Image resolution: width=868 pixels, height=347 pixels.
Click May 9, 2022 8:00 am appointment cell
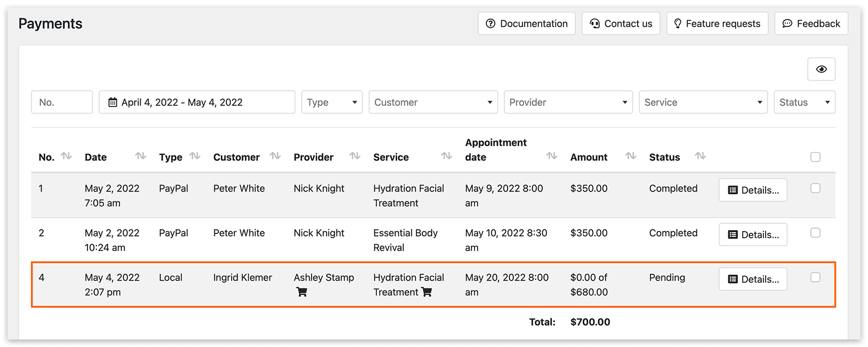coord(504,195)
